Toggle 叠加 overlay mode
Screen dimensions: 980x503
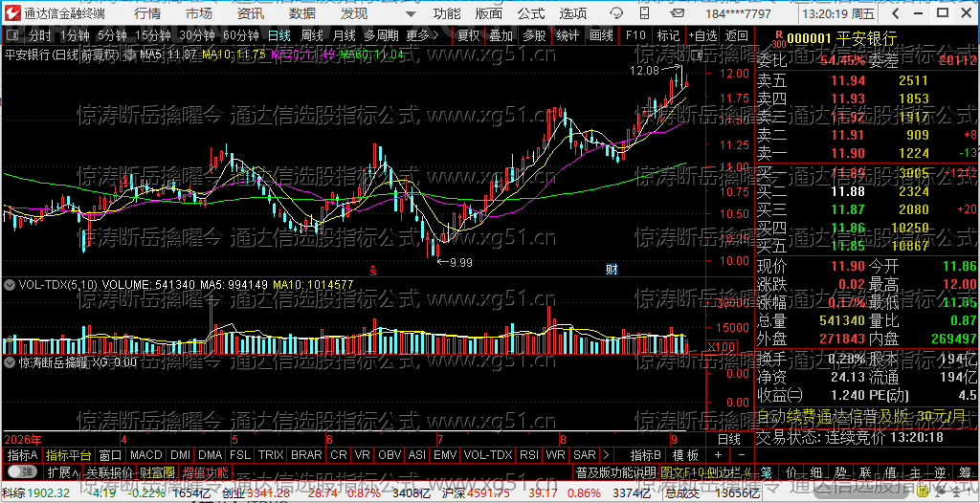pos(501,36)
